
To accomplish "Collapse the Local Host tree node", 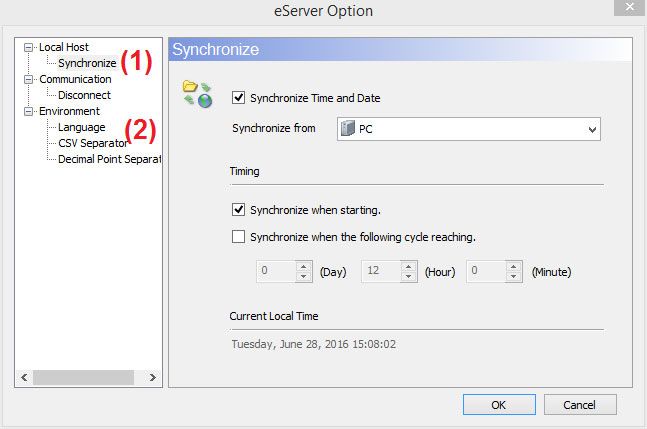I will pos(28,47).
